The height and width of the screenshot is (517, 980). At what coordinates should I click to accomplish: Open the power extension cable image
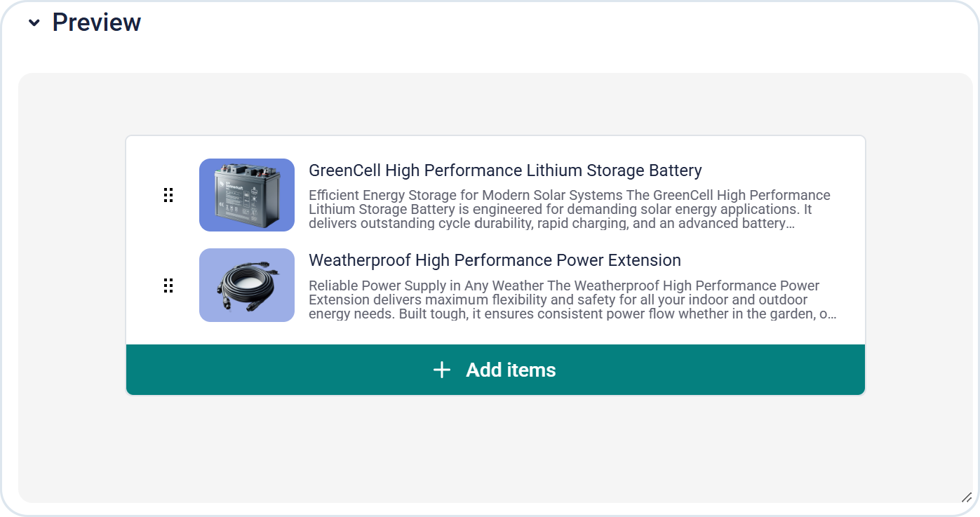click(x=247, y=286)
